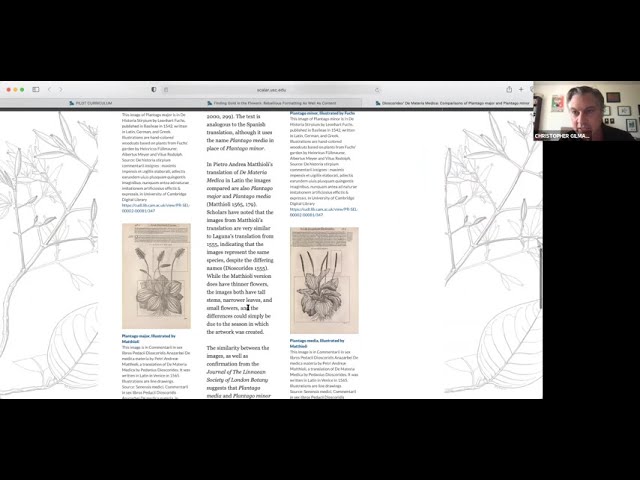Open the Plantago media Matthioli woodcut image
Image resolution: width=640 pixels, height=480 pixels.
click(x=324, y=280)
